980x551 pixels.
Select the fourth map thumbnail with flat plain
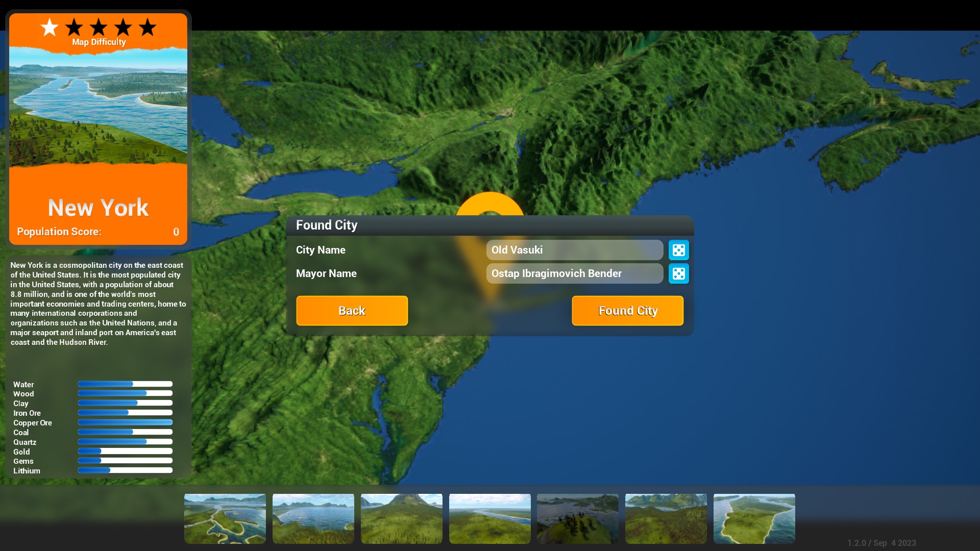pyautogui.click(x=490, y=518)
